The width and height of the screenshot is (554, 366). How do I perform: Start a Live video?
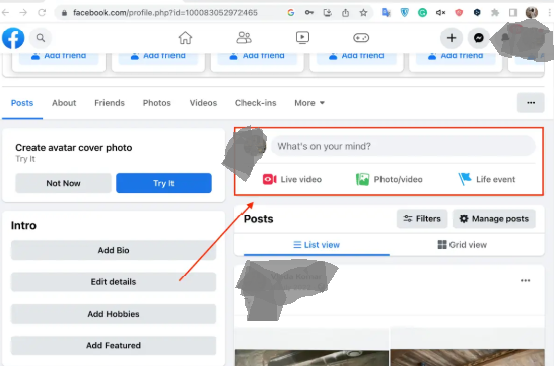click(292, 179)
